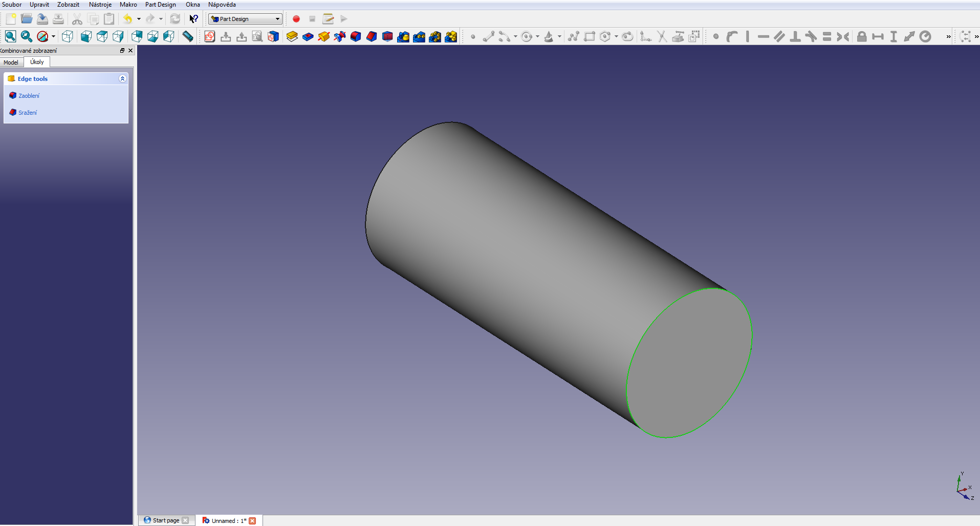Switch to the Model tab

[x=11, y=62]
